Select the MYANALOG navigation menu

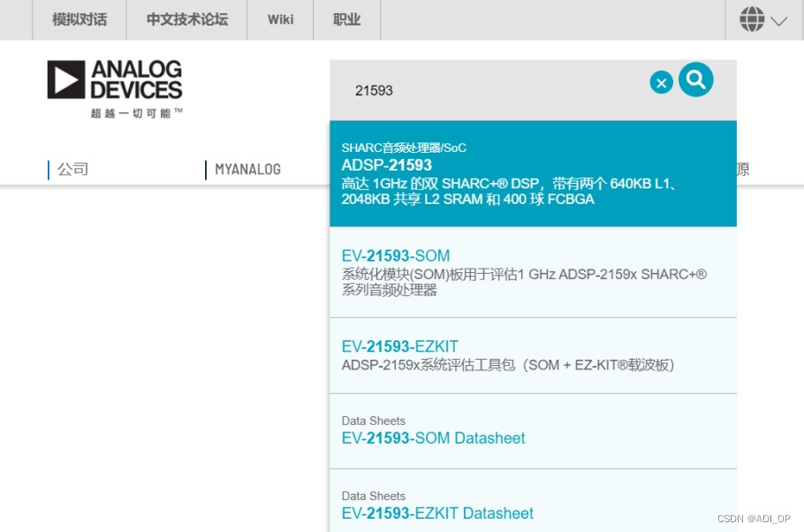[247, 170]
